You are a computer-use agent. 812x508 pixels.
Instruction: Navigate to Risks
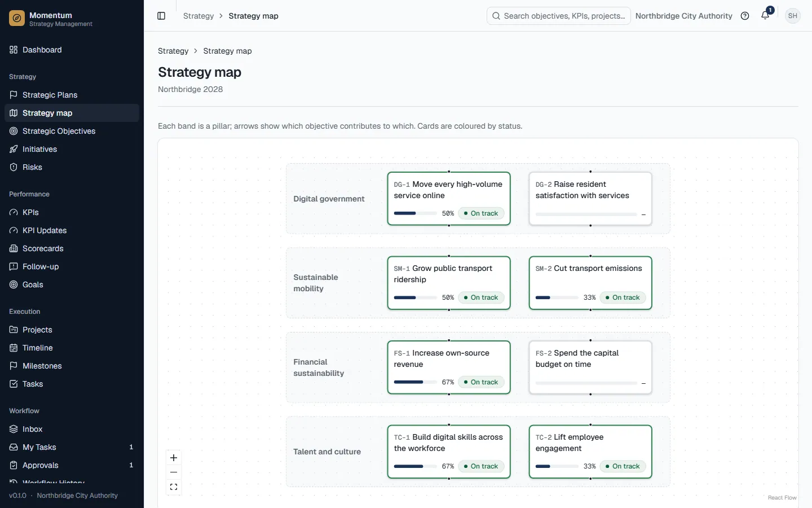(72, 167)
